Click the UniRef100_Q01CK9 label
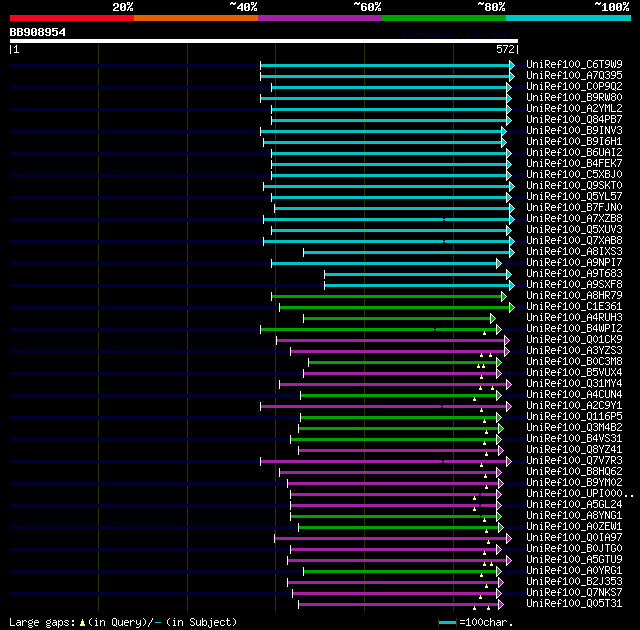The height and width of the screenshot is (630, 640). (x=574, y=340)
